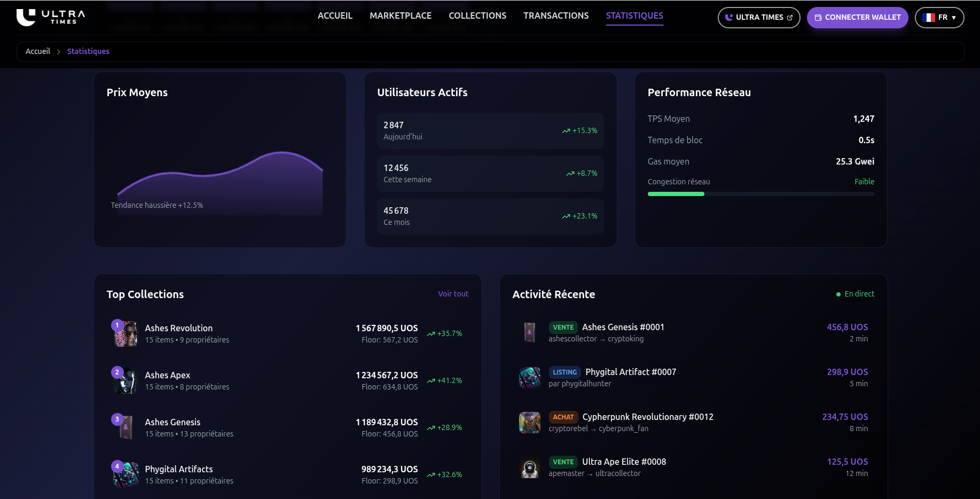980x499 pixels.
Task: Open the MARKETPLACE page
Action: click(400, 15)
